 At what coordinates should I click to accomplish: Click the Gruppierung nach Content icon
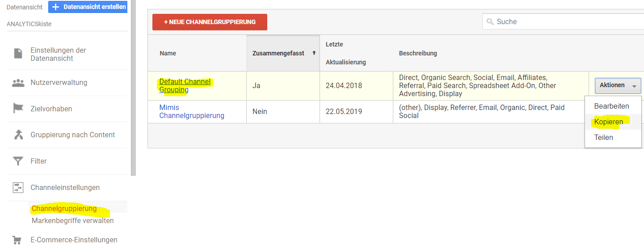(x=18, y=135)
